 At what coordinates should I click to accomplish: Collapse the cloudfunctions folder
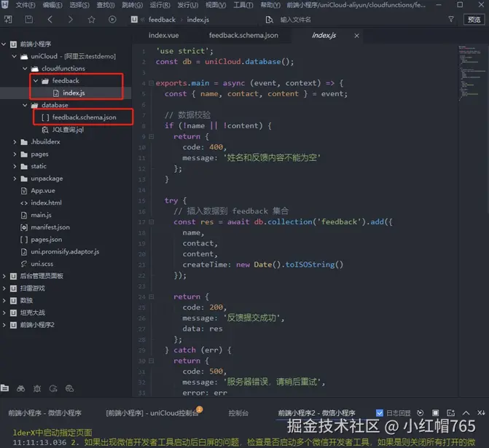click(x=25, y=68)
